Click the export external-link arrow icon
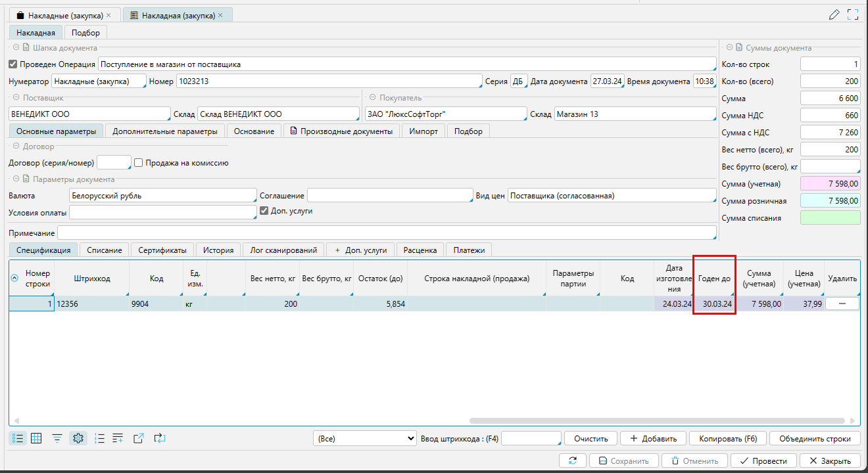The height and width of the screenshot is (473, 868). point(138,438)
